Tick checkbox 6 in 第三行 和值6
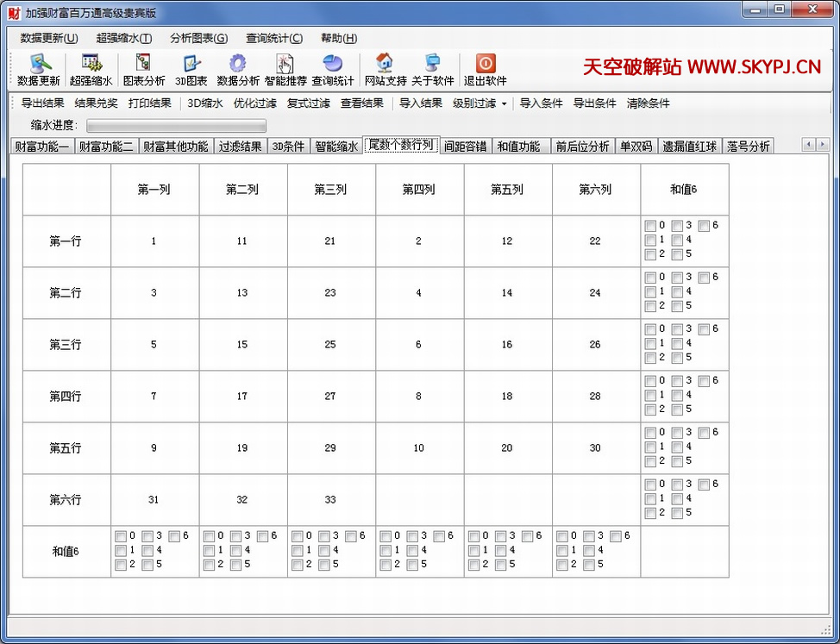This screenshot has height=644, width=840. [704, 329]
